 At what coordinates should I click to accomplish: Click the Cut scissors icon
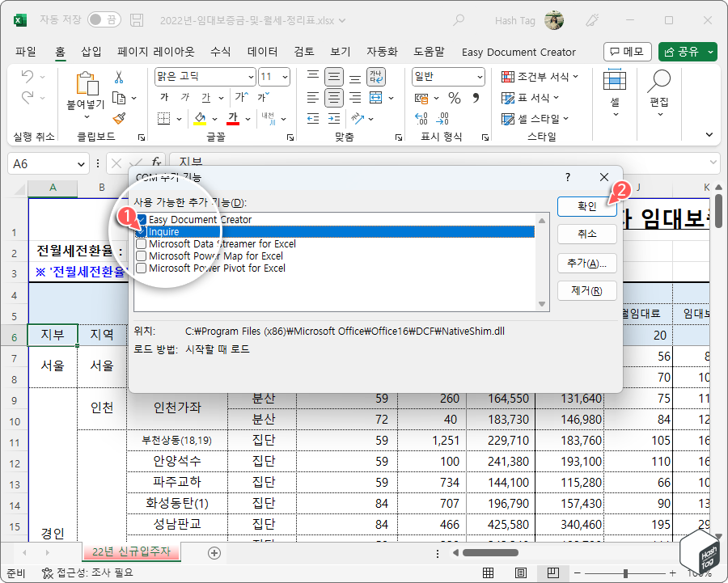pyautogui.click(x=119, y=77)
